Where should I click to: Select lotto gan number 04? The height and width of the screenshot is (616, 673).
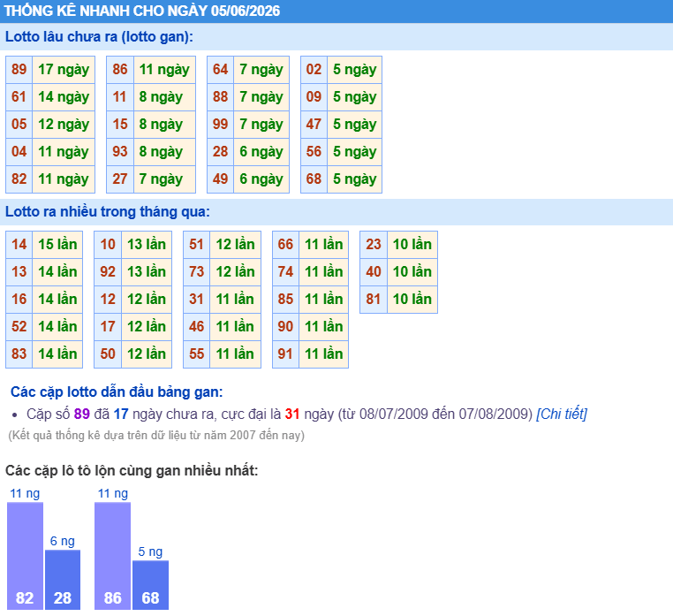19,152
